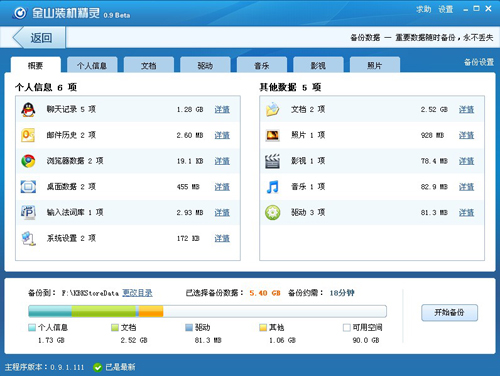Click the green driver disc icon
Viewport: 500px width, 376px height.
coord(273,213)
